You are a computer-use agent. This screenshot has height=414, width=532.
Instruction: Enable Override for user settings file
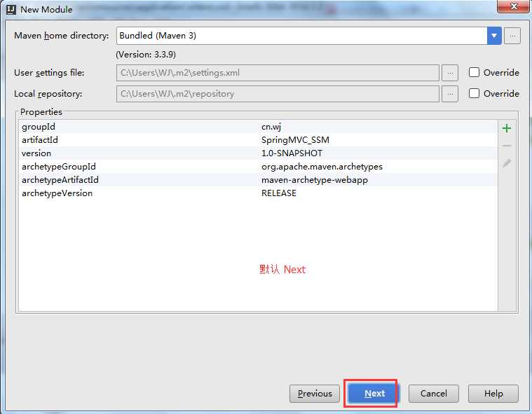[x=474, y=72]
